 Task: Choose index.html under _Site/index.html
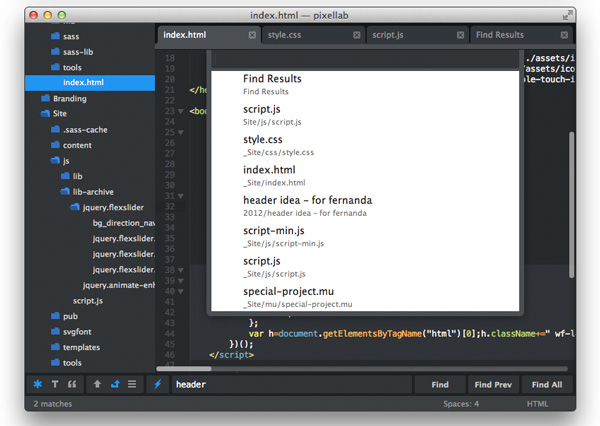(x=365, y=176)
